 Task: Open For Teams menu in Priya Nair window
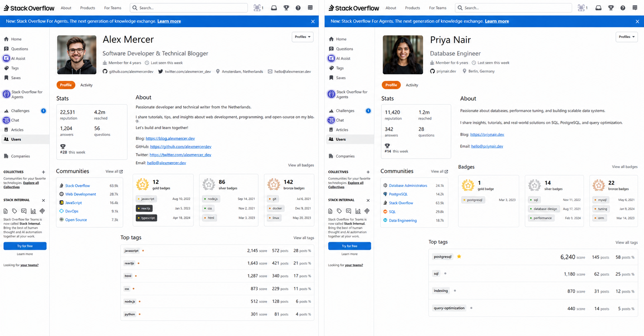[437, 8]
